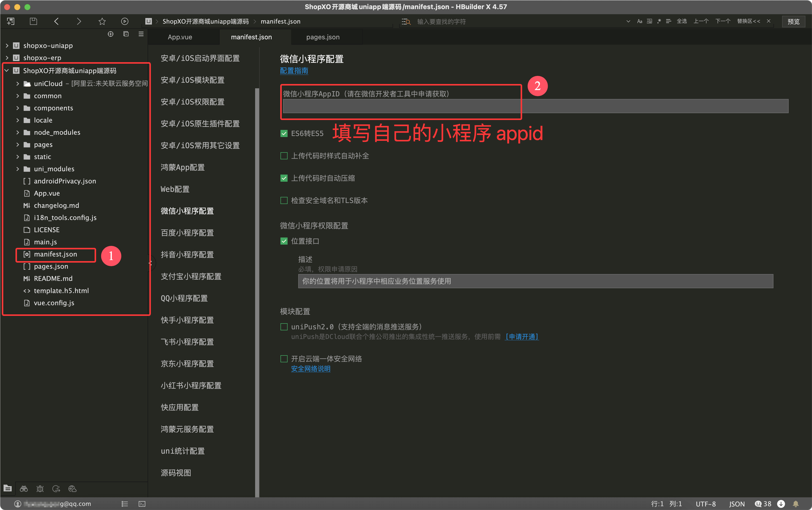This screenshot has height=510, width=812.
Task: Expand the node_modules folder
Action: click(17, 132)
